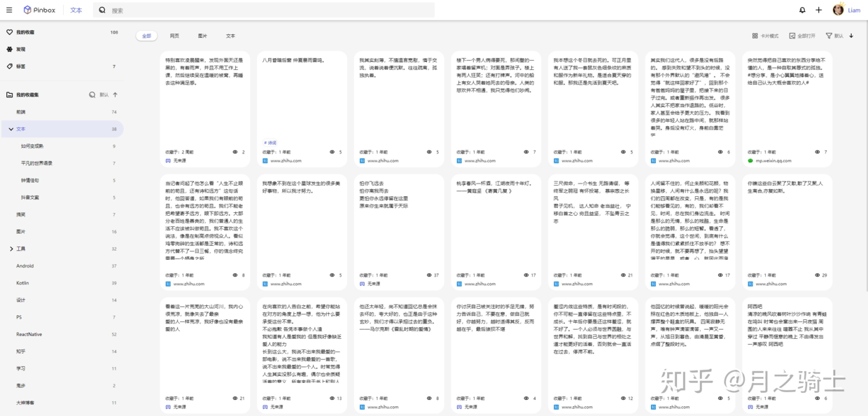Click 无来源 icon on 阿西吧 card

point(750,407)
